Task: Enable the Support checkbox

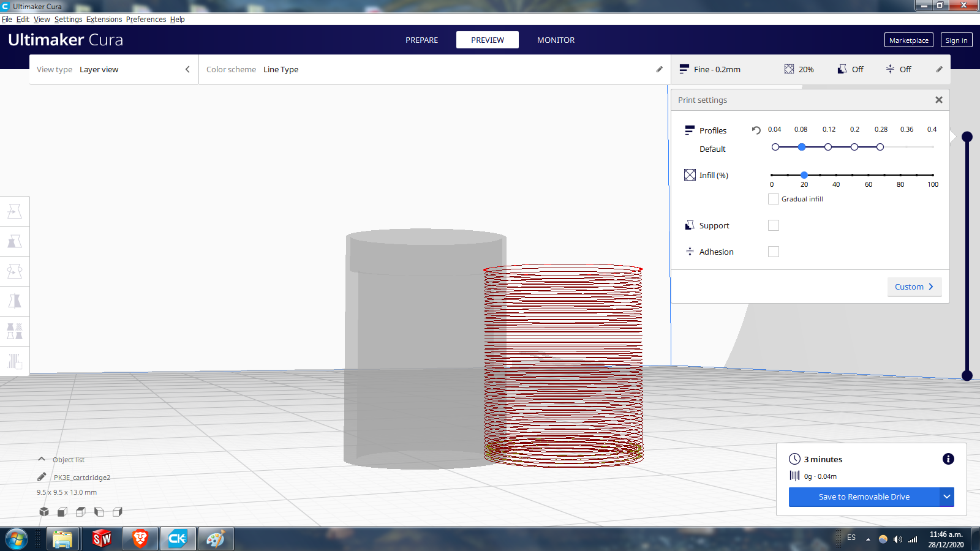Action: [x=774, y=225]
